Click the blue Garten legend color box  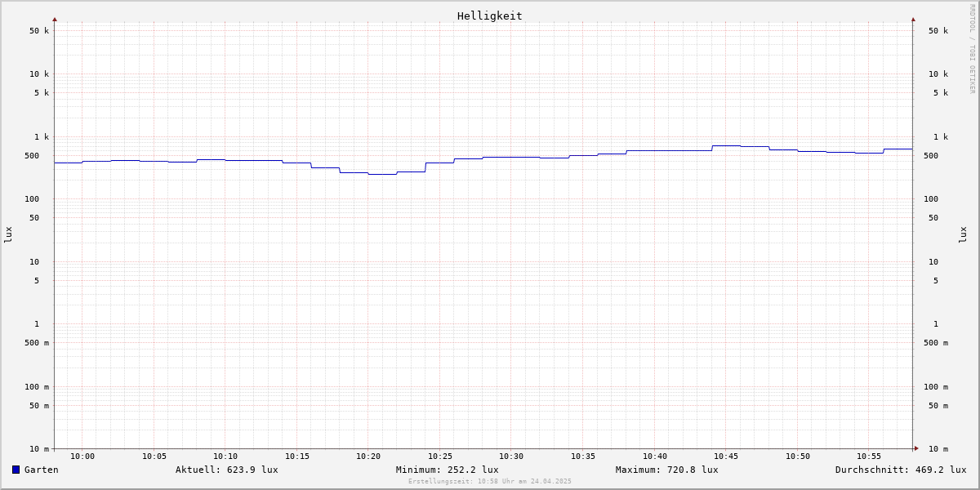(16, 470)
